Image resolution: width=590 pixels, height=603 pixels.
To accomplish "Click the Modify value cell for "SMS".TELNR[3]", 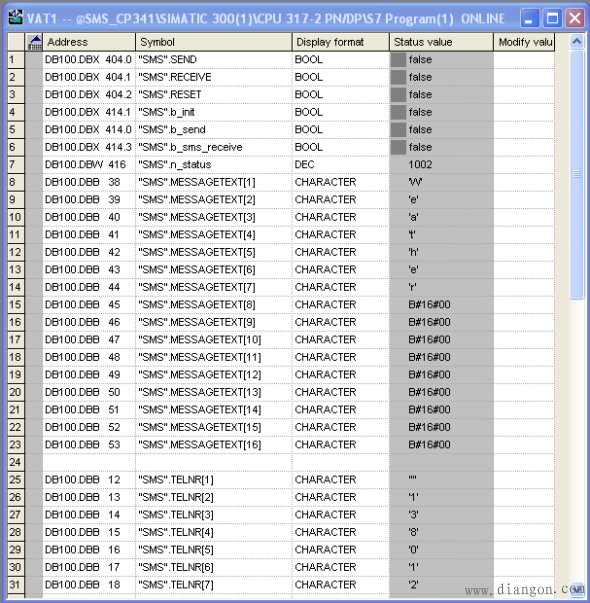I will coord(524,515).
